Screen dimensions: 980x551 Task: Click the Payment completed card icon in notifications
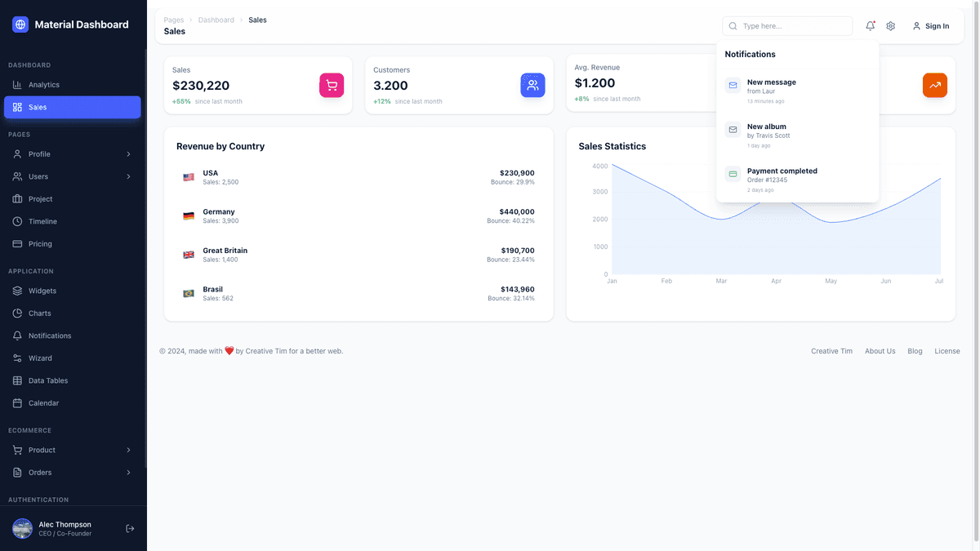pyautogui.click(x=733, y=174)
